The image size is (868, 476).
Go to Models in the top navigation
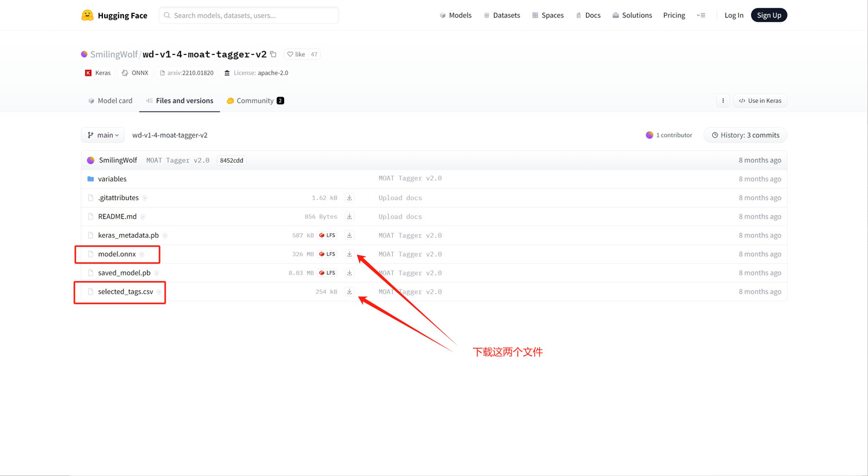pyautogui.click(x=455, y=15)
